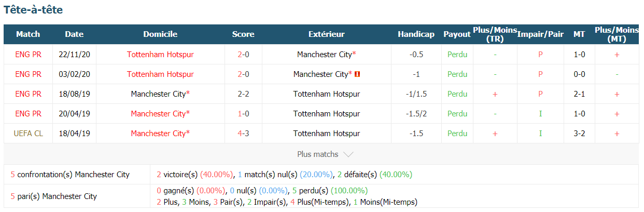Open Tottenham Hotspur home link dated 03/02/20

click(x=160, y=74)
